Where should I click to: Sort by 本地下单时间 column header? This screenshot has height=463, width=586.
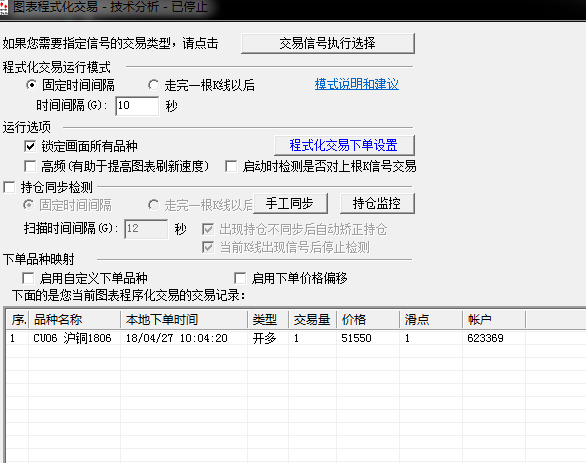pyautogui.click(x=184, y=320)
